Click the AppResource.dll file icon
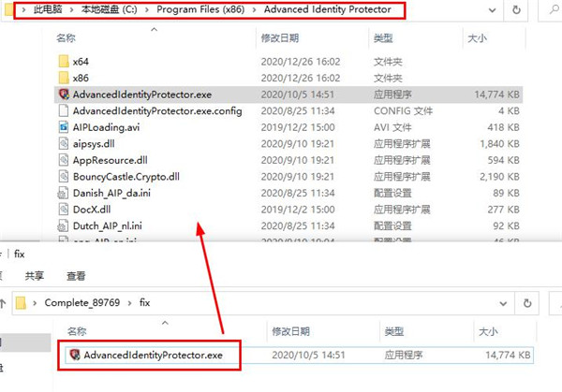The width and height of the screenshot is (562, 392). click(x=64, y=160)
